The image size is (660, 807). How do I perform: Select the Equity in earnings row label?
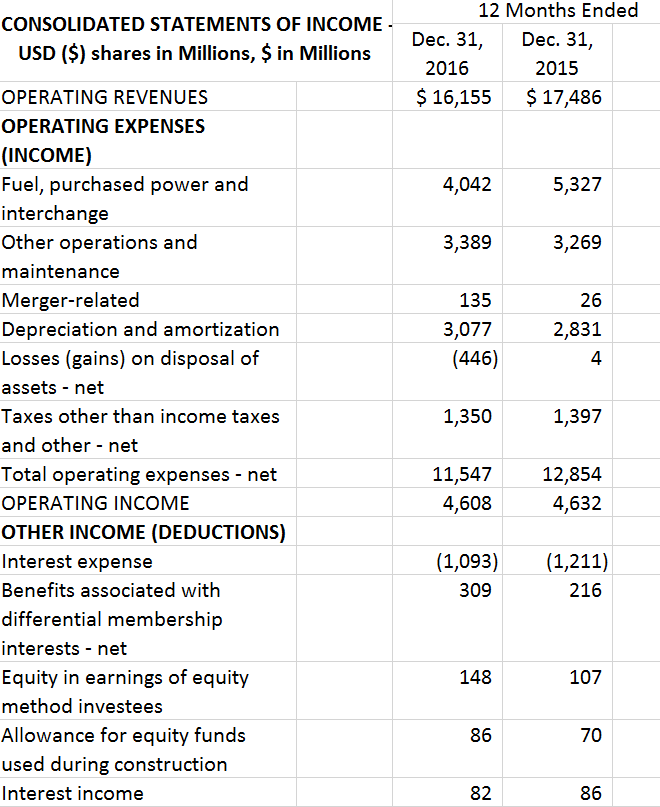pyautogui.click(x=125, y=692)
